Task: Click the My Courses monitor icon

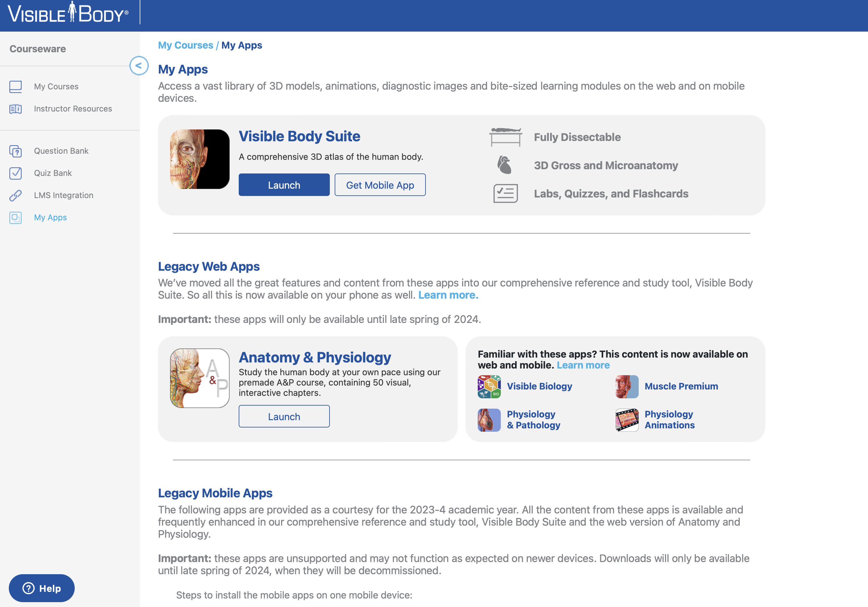Action: [15, 87]
